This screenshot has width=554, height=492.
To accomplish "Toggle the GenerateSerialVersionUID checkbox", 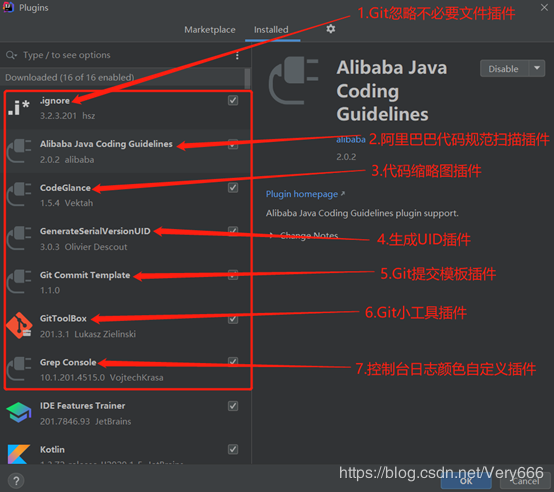I will (233, 231).
